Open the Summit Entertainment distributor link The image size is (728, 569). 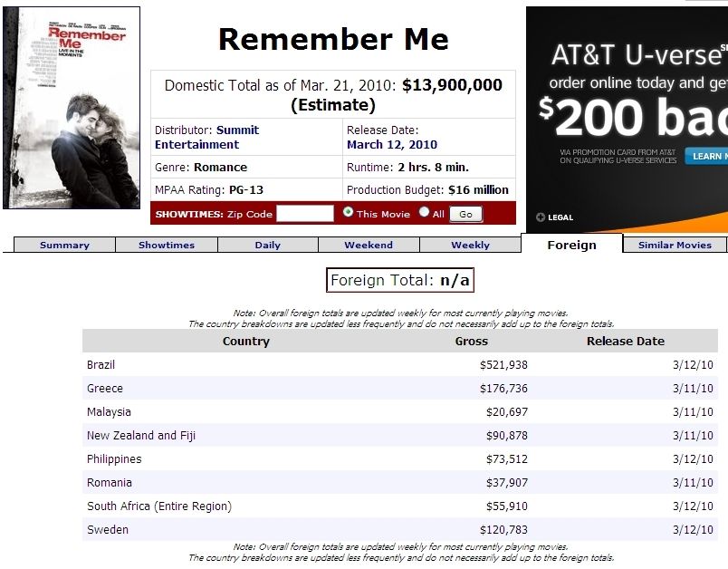pos(207,137)
